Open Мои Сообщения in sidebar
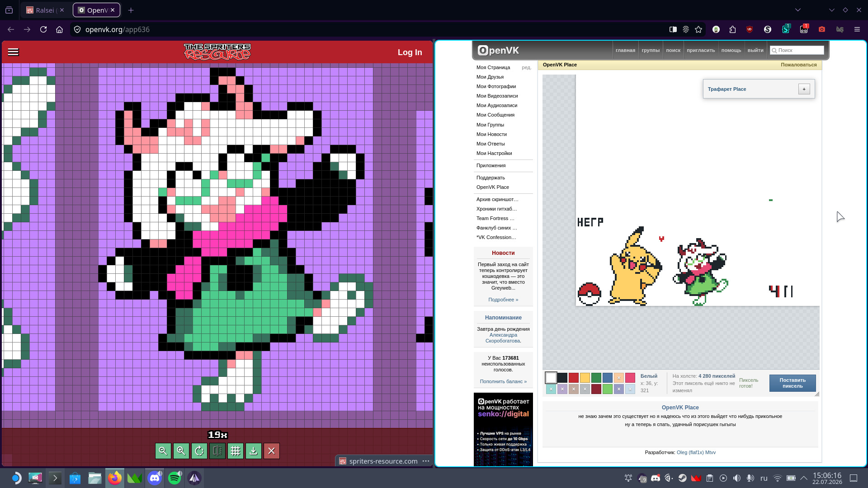Screen dimensions: 868x488 click(x=495, y=115)
